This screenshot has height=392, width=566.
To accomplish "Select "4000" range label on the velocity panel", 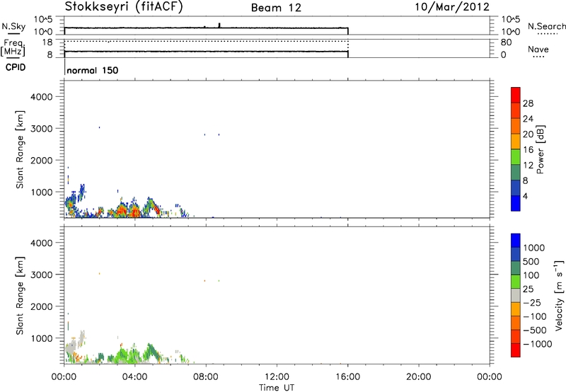I will (x=42, y=243).
